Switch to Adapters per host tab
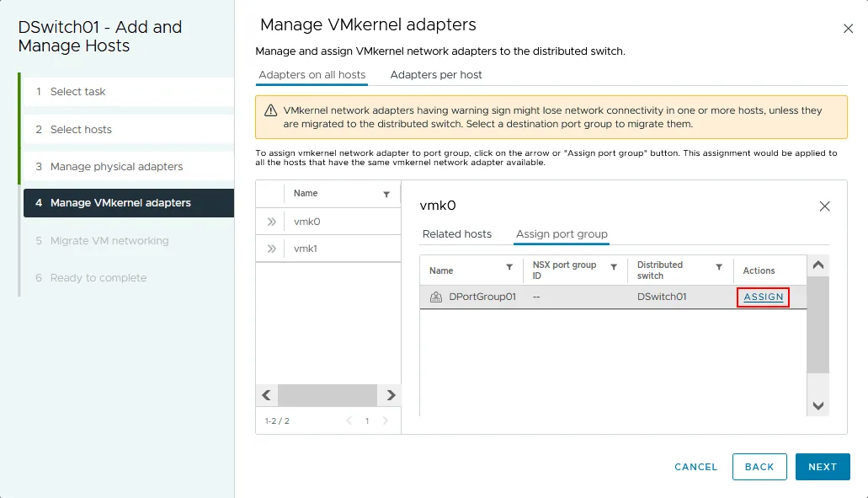The width and height of the screenshot is (868, 498). tap(435, 75)
